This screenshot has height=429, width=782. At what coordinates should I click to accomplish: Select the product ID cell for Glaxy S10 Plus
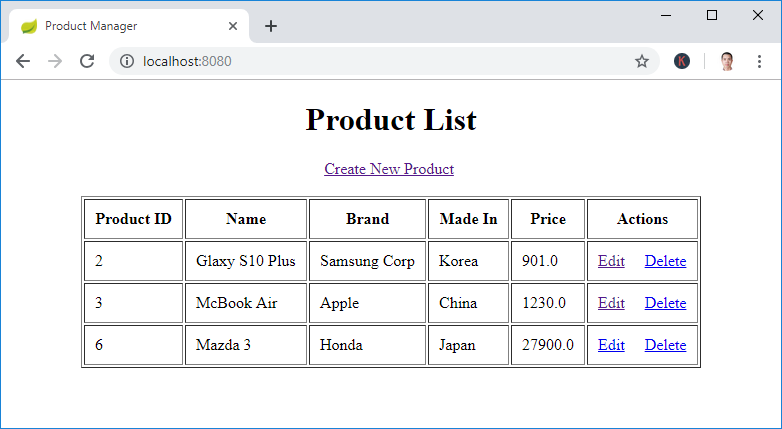134,261
